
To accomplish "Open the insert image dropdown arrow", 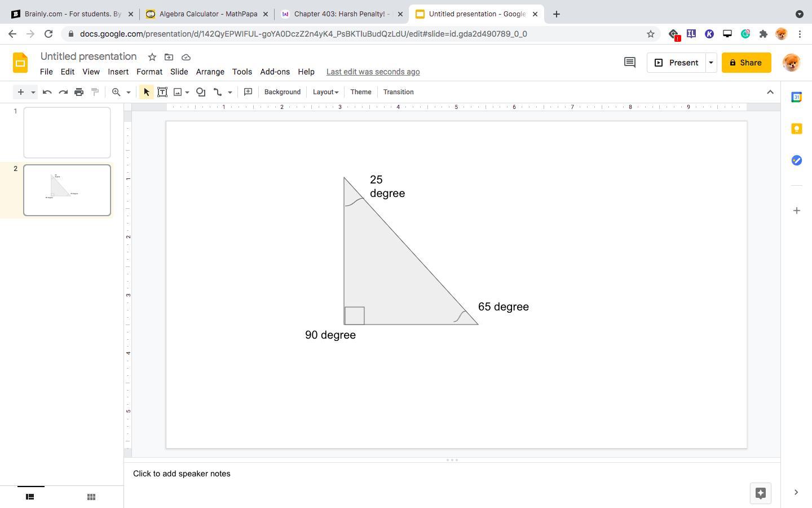I will point(187,92).
